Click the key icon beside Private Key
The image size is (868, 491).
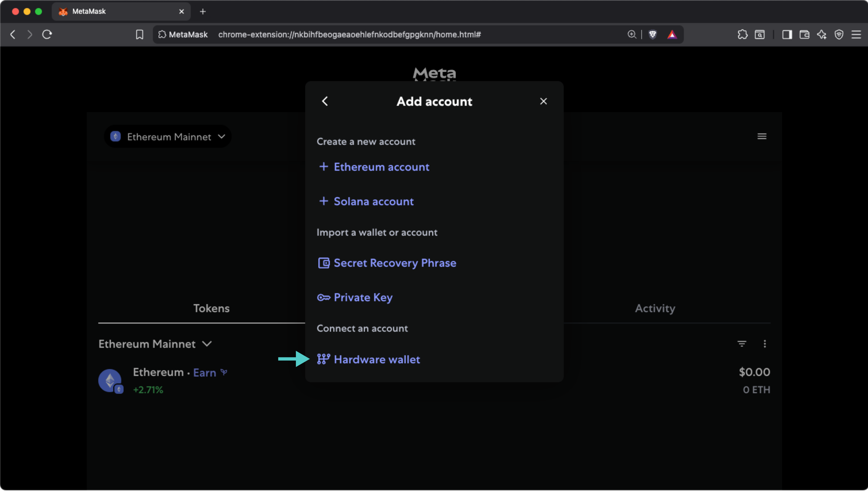coord(324,297)
